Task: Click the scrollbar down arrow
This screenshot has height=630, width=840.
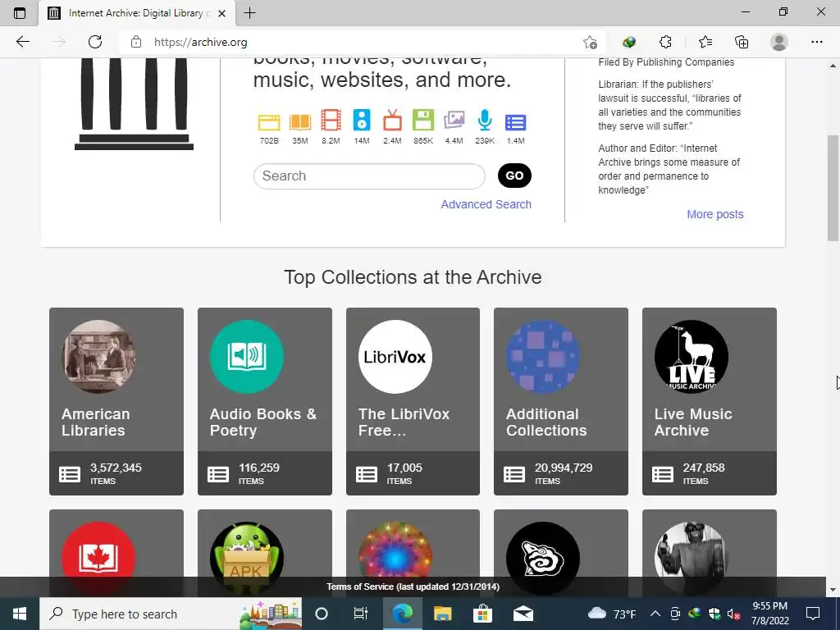Action: [x=833, y=591]
